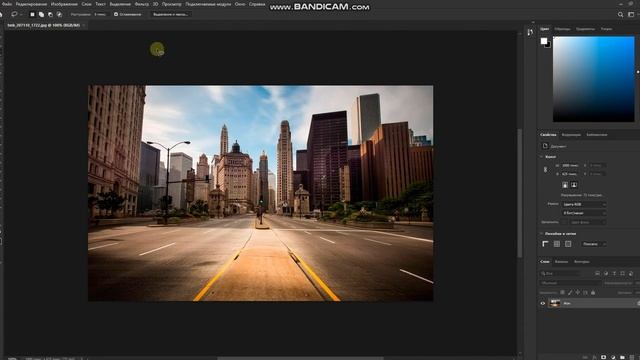Set portrait canvas orientation icon
This screenshot has height=360, width=640.
pos(565,185)
